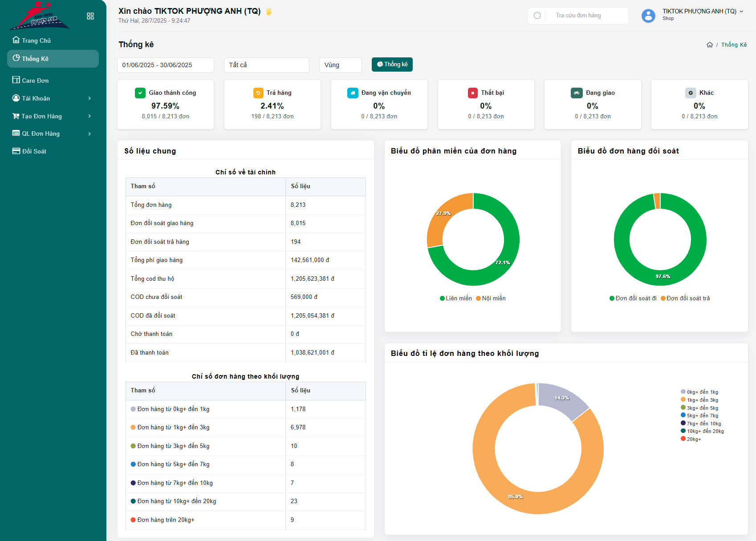The height and width of the screenshot is (541, 756).
Task: Go to Đối Soát menu item
Action: (x=34, y=151)
